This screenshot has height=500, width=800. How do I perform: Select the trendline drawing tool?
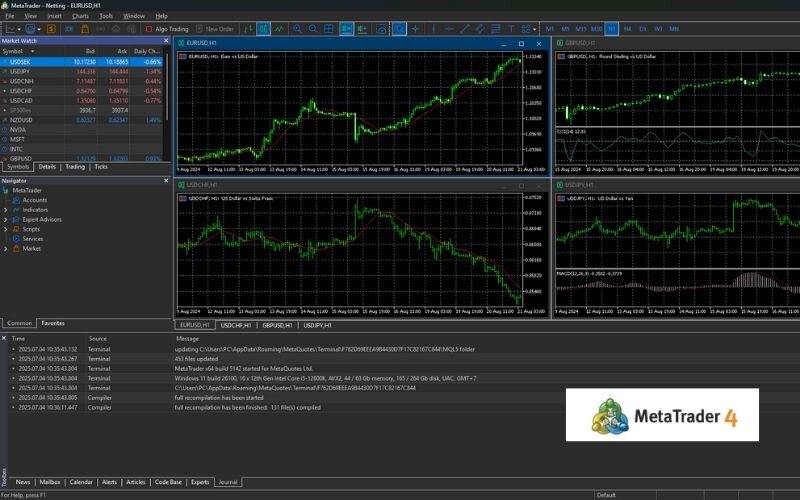coord(465,29)
